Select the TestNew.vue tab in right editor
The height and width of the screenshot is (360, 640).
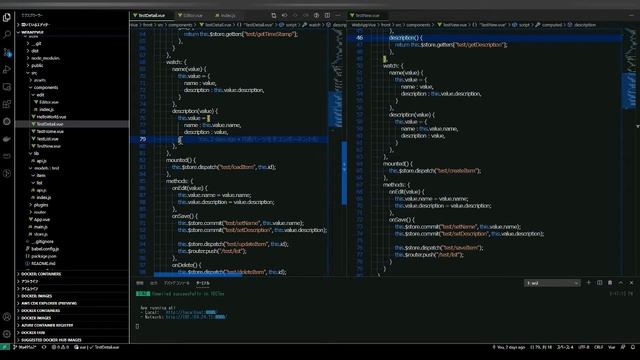[x=367, y=16]
